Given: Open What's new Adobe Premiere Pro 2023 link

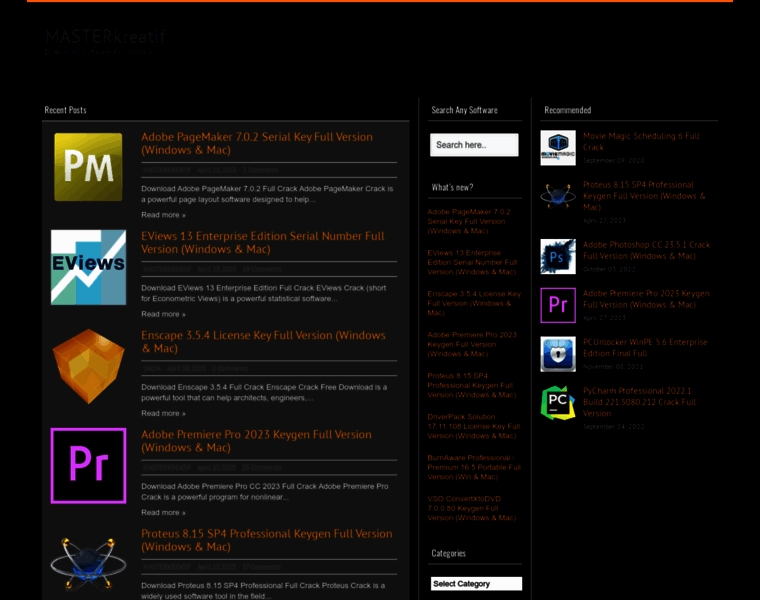Looking at the screenshot, I should tap(472, 344).
